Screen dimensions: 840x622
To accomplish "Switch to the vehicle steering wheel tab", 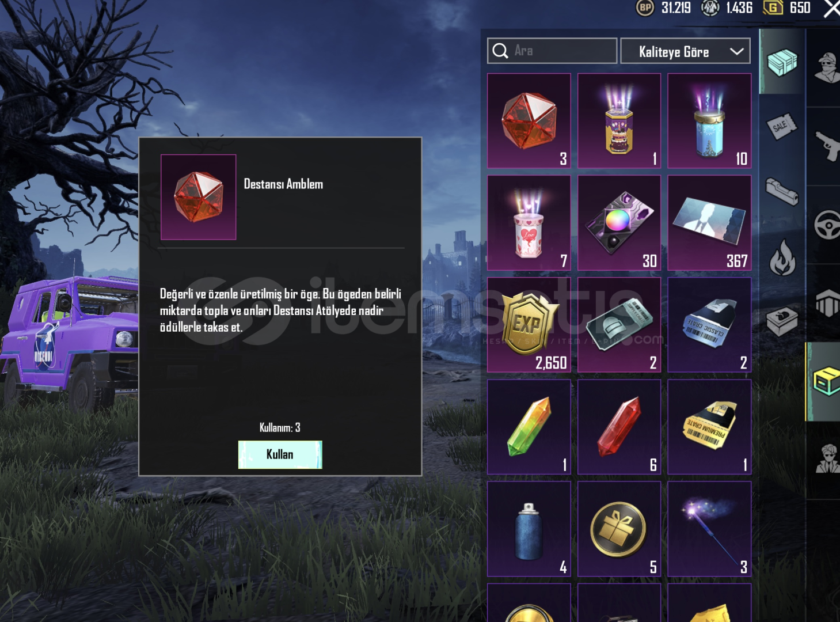I will tap(828, 225).
